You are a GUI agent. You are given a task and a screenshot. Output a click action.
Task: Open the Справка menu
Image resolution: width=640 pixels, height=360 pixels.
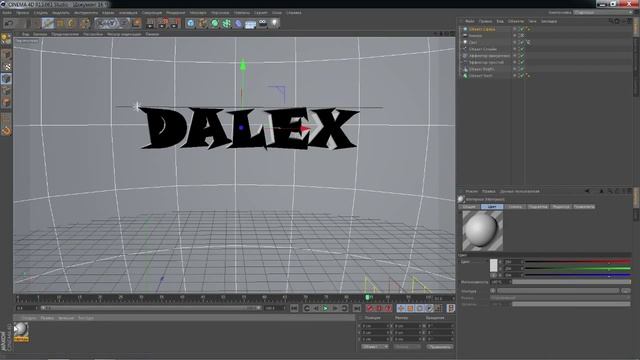point(293,13)
